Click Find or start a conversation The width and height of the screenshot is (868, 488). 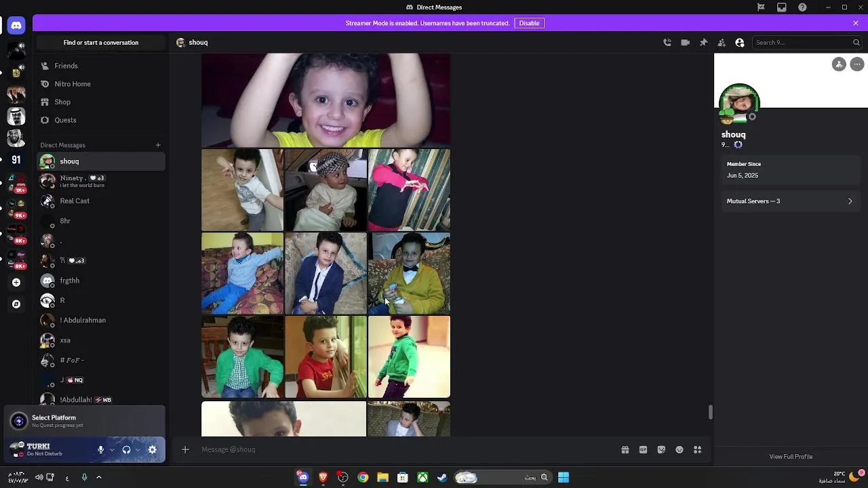101,43
